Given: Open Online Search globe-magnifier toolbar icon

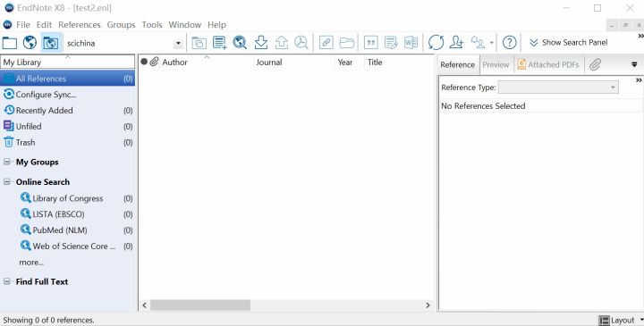Looking at the screenshot, I should (240, 43).
